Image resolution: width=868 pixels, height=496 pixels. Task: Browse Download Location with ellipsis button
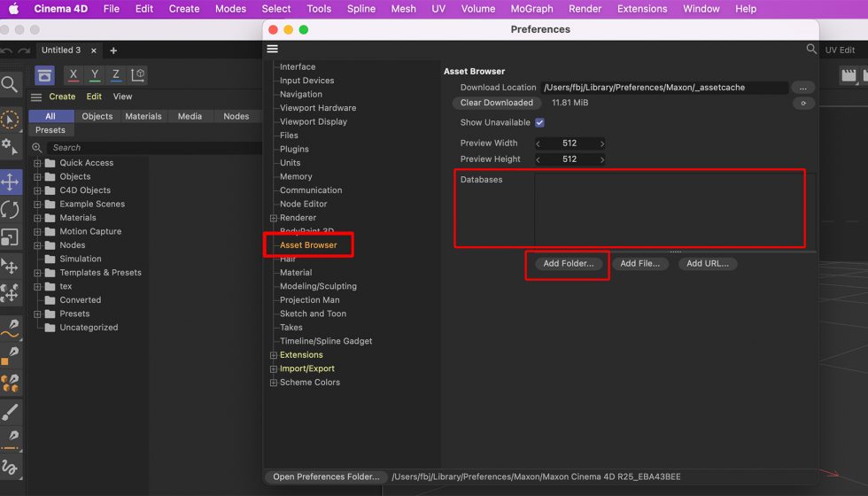tap(802, 88)
